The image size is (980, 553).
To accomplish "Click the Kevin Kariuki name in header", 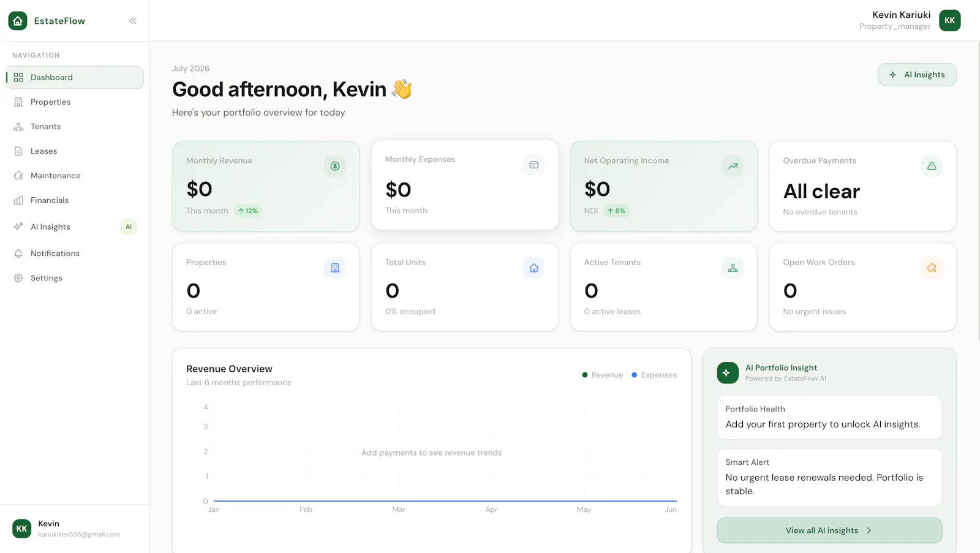I will click(901, 15).
